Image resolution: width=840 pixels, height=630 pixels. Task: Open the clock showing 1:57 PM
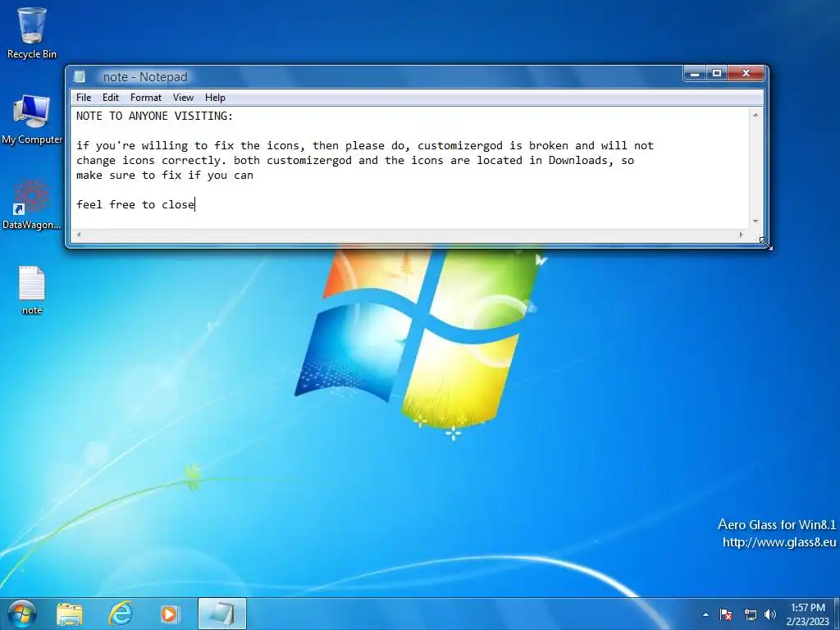coord(808,614)
